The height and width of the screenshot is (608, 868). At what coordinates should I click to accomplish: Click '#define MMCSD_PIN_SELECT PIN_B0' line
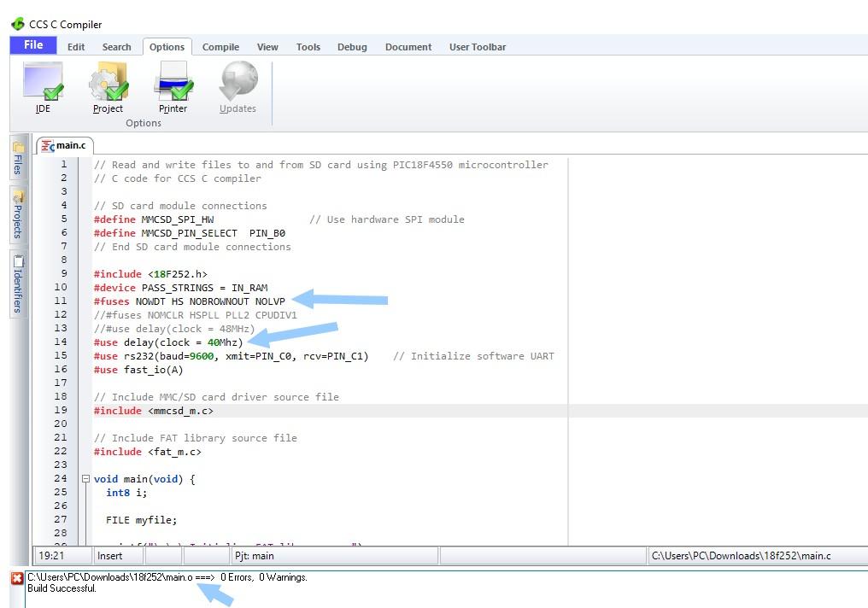(x=190, y=233)
